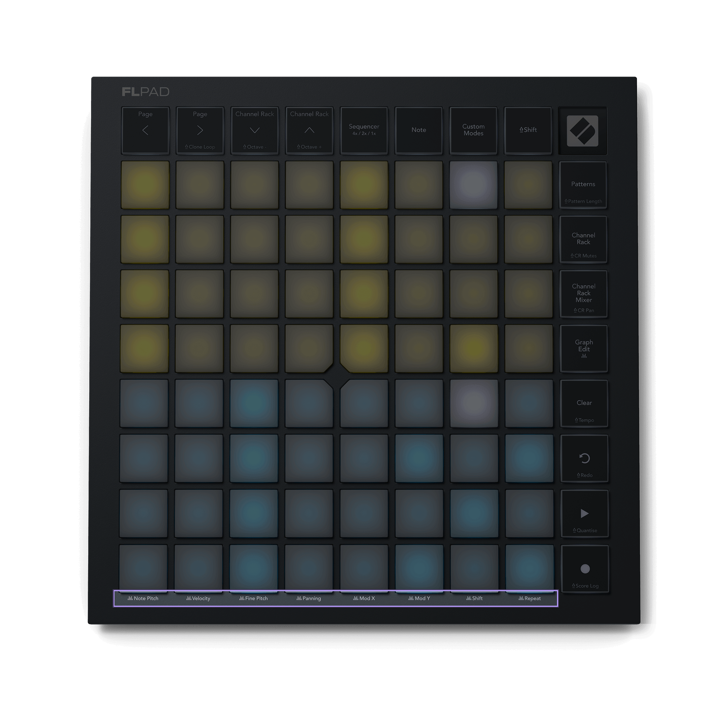Screen dimensions: 728x701
Task: Hit the Channel Rack up arrow button
Action: 309,130
